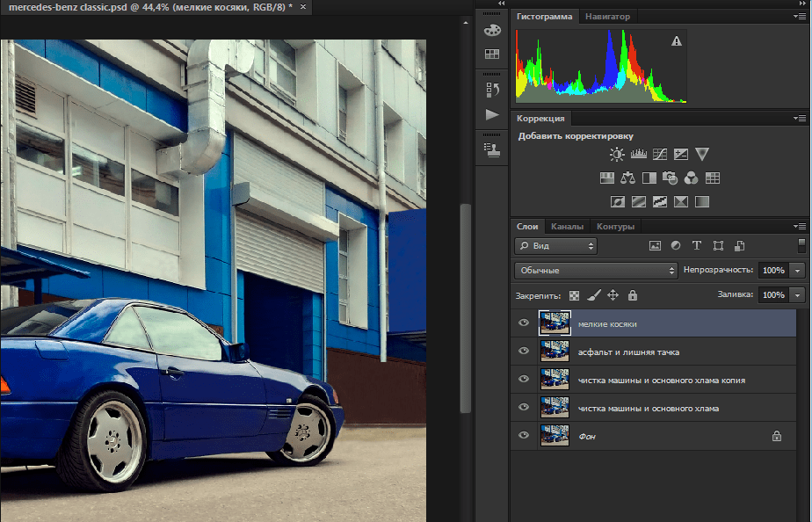This screenshot has width=812, height=522.
Task: Open the History panel icon
Action: (x=492, y=90)
